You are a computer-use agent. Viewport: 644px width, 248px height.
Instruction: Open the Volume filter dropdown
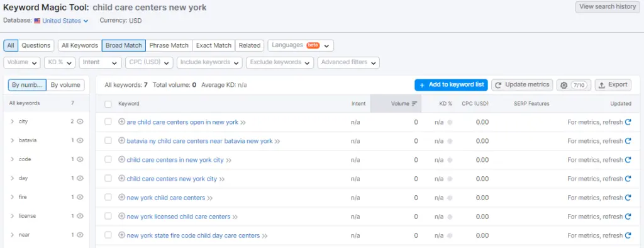22,62
